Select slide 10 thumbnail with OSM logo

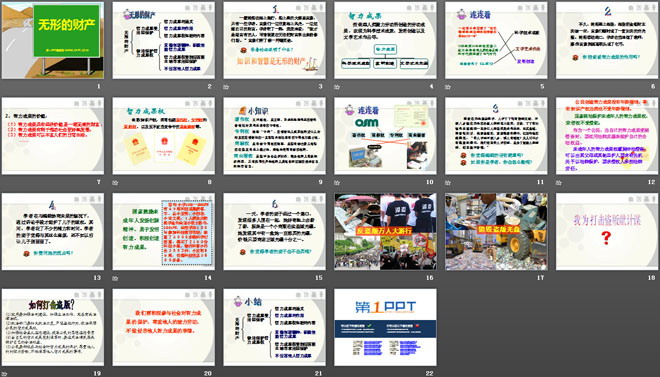[386, 136]
